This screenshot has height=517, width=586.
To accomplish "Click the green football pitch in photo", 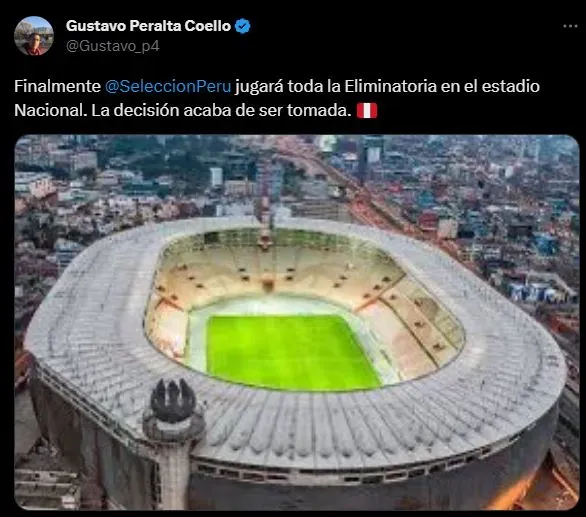I will coord(293,352).
